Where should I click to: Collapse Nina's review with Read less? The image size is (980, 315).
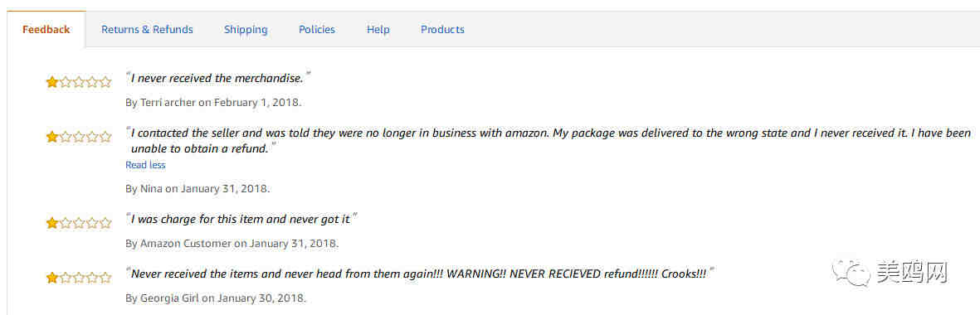pyautogui.click(x=145, y=165)
